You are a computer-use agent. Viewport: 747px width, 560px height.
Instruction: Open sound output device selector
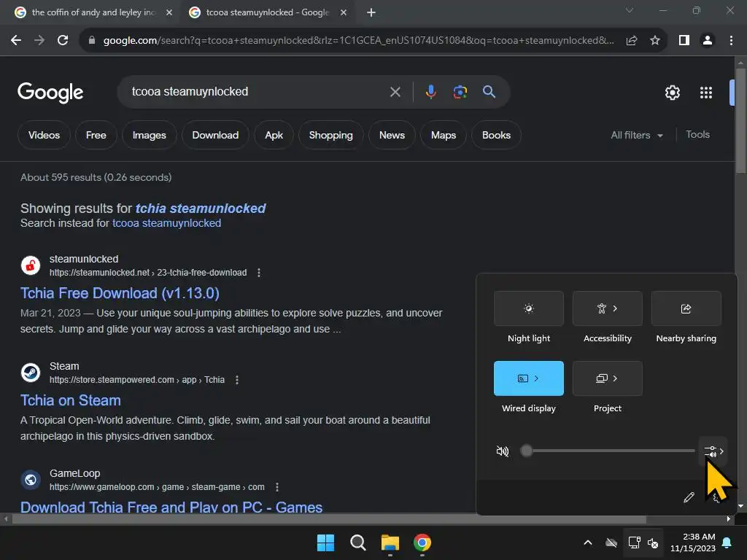(x=713, y=451)
